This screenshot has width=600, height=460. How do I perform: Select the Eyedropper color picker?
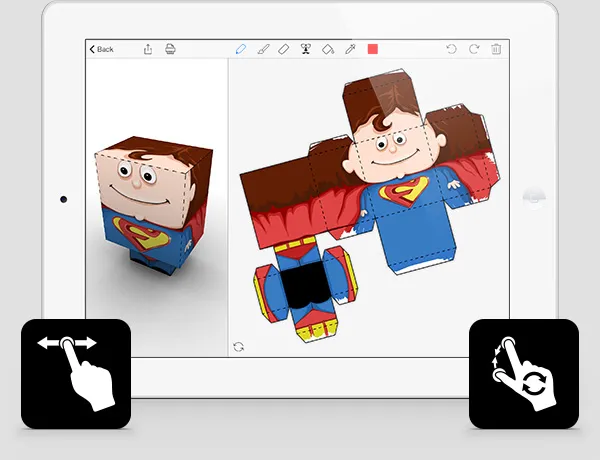click(x=350, y=49)
